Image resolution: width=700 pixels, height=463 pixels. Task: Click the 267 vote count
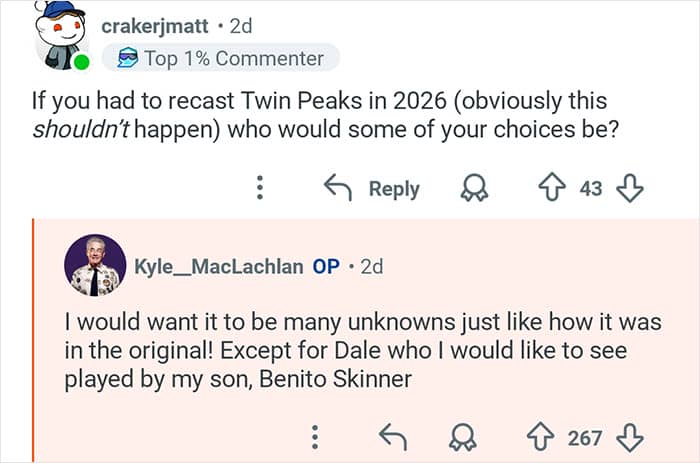[585, 437]
